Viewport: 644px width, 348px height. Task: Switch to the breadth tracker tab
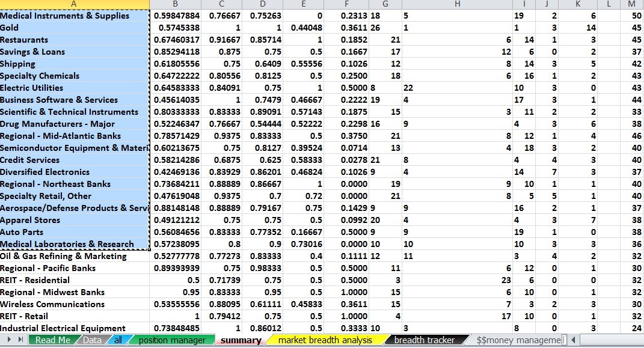tap(425, 340)
